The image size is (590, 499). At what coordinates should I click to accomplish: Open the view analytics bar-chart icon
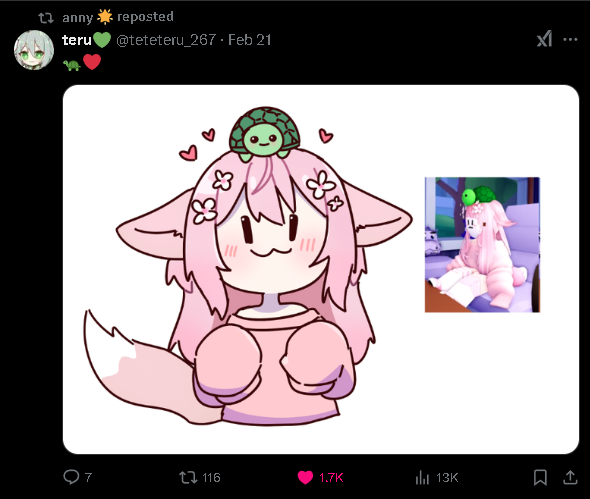[422, 478]
